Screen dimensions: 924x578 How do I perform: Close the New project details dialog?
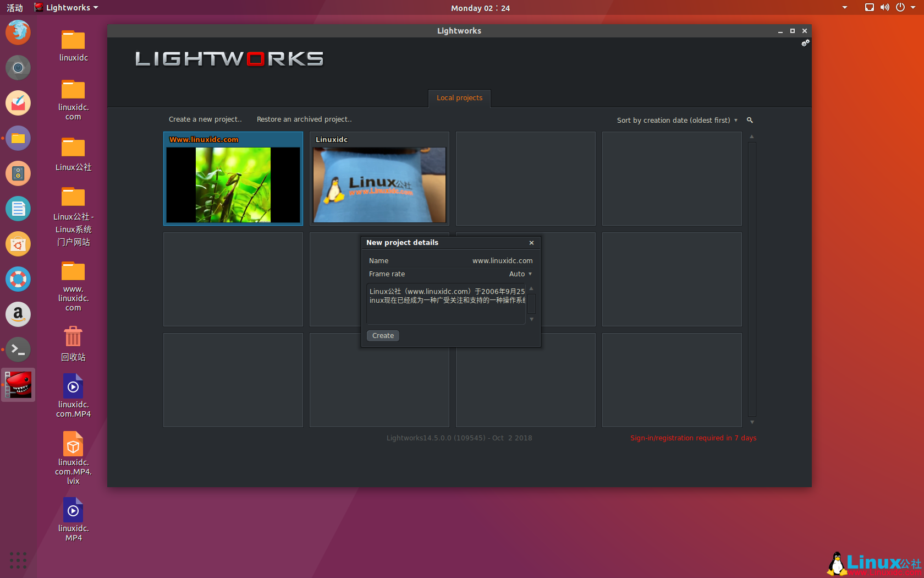(531, 243)
